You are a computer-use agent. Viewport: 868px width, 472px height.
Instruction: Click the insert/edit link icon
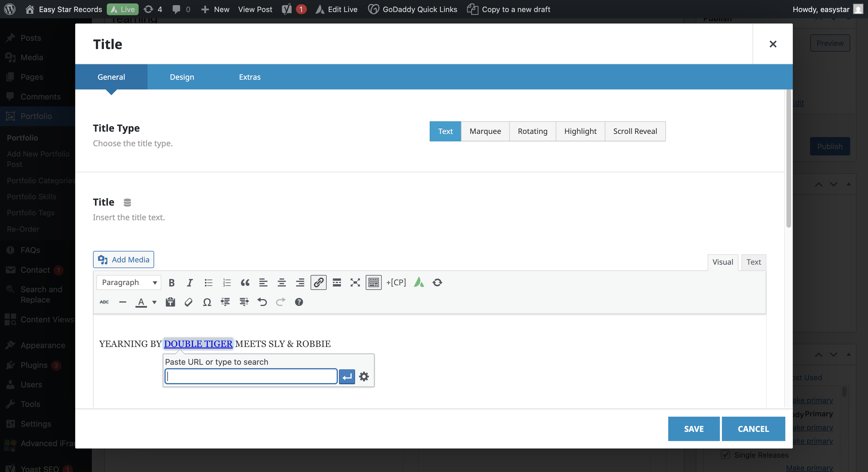[318, 283]
